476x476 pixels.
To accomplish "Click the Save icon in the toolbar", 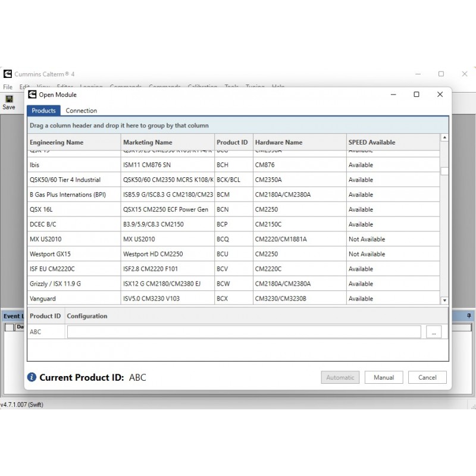I will point(8,100).
